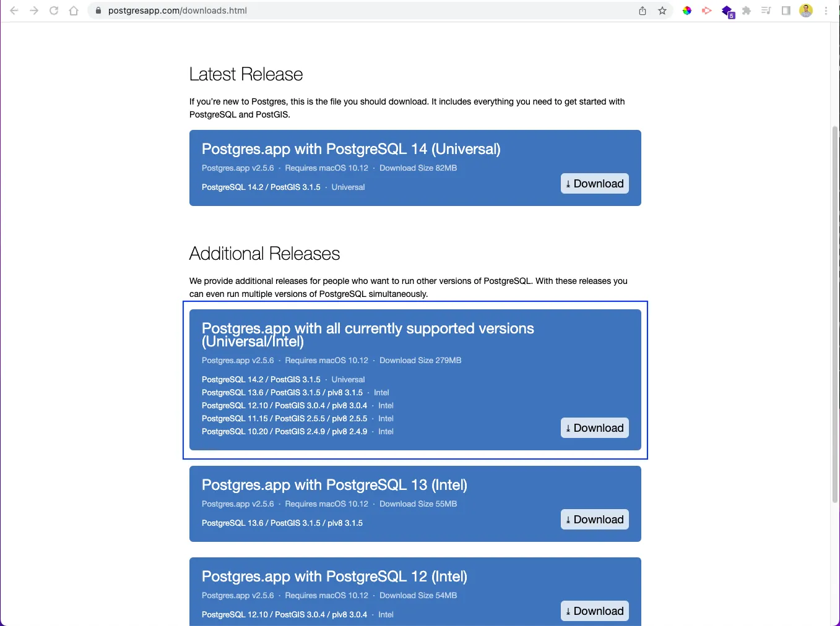The height and width of the screenshot is (626, 840).
Task: Click the vertical page scrollbar
Action: [x=835, y=315]
